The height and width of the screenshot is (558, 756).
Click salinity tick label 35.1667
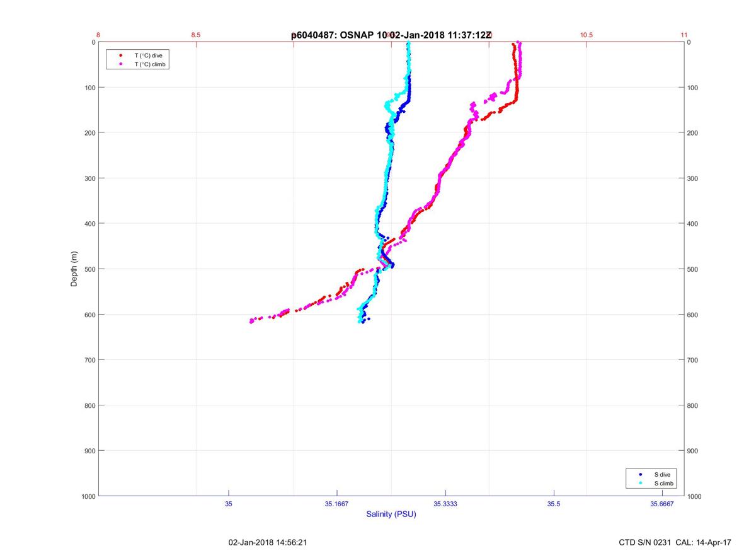pos(337,504)
